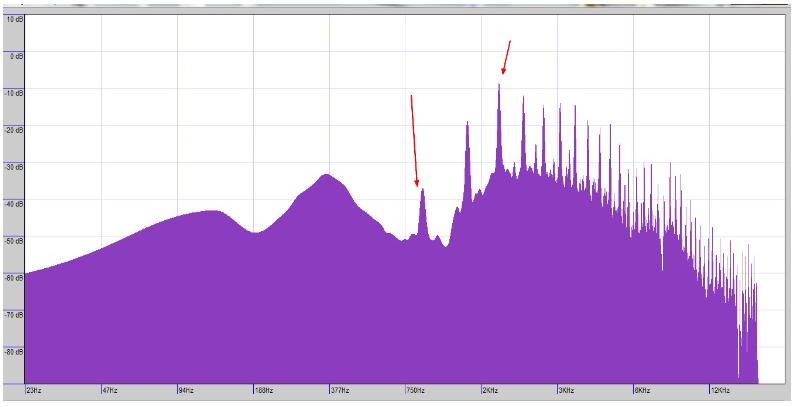Click the "-60 dB" axis label
Image resolution: width=800 pixels, height=407 pixels.
point(15,278)
